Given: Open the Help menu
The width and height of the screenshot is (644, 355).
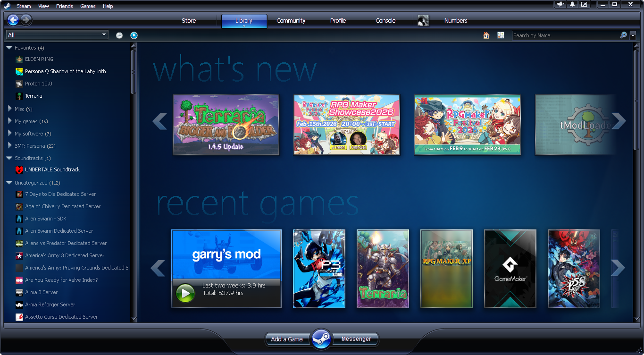Looking at the screenshot, I should click(x=108, y=6).
